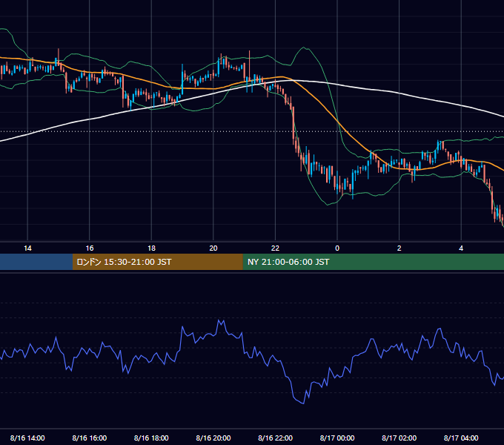
Task: Click the '14' hour label on price chart axis
Action: (x=27, y=248)
